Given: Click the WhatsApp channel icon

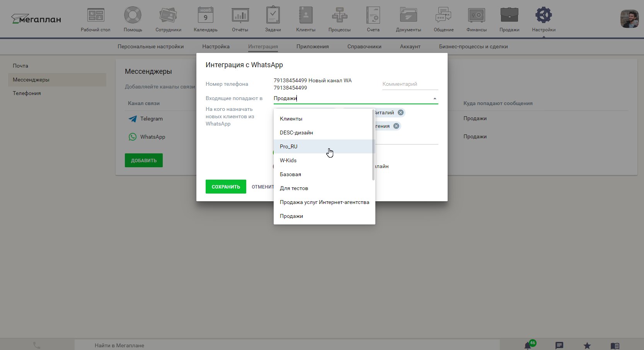Looking at the screenshot, I should click(133, 137).
